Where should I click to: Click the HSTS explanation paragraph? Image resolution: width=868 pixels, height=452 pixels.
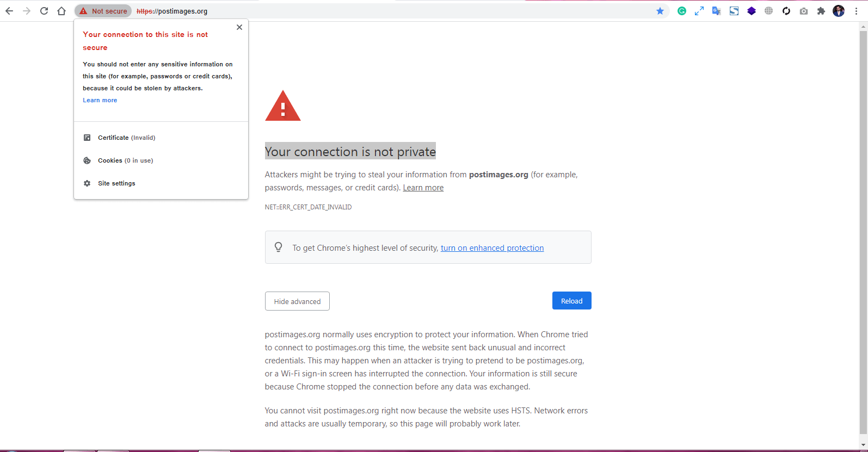(426, 417)
